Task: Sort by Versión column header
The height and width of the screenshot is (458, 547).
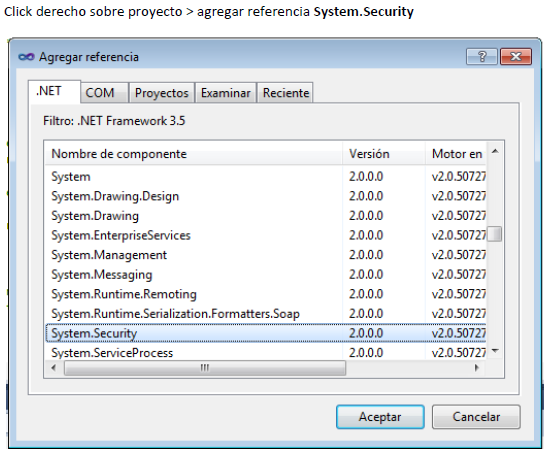Action: coord(384,154)
